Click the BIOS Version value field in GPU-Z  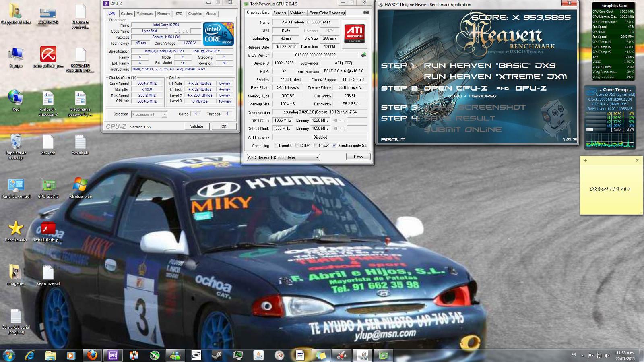coord(315,55)
